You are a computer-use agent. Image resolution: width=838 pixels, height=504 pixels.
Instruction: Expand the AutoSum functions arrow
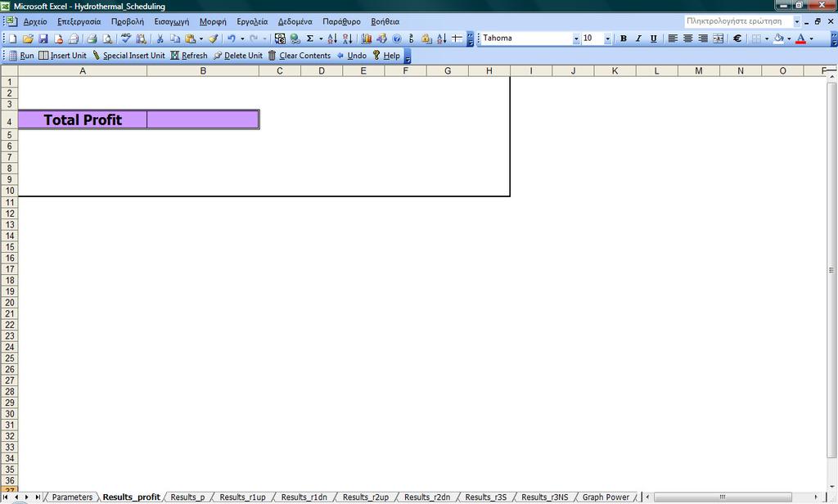(321, 38)
